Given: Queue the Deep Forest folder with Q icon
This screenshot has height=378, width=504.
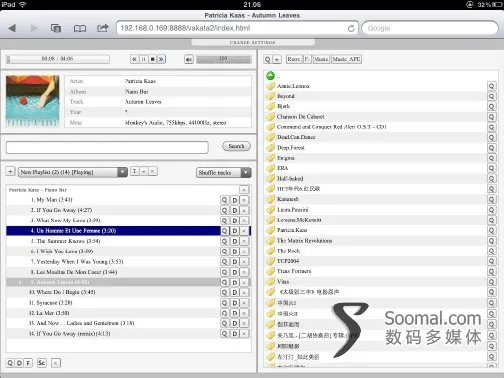Looking at the screenshot, I should point(491,147).
